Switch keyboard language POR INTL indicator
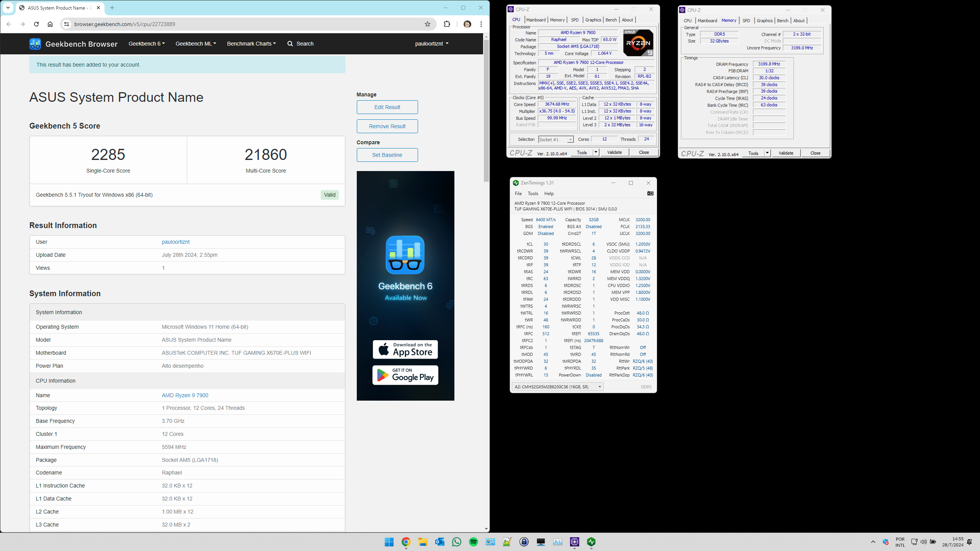 click(900, 542)
